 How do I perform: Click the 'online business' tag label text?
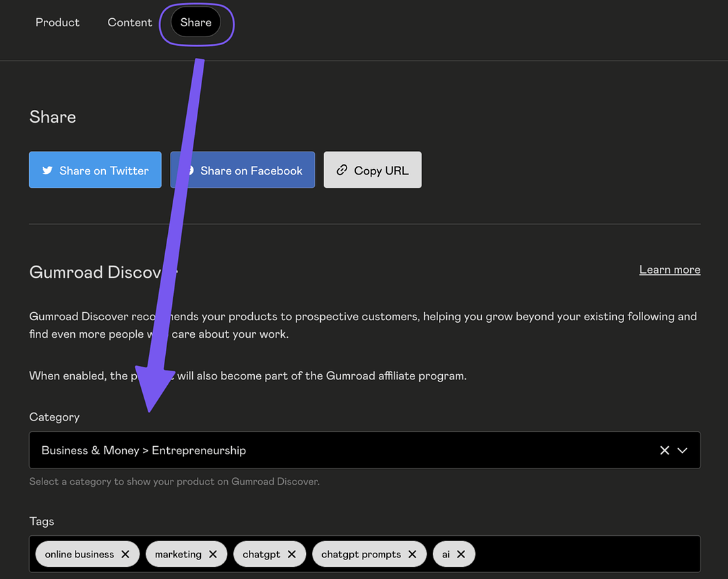(80, 554)
